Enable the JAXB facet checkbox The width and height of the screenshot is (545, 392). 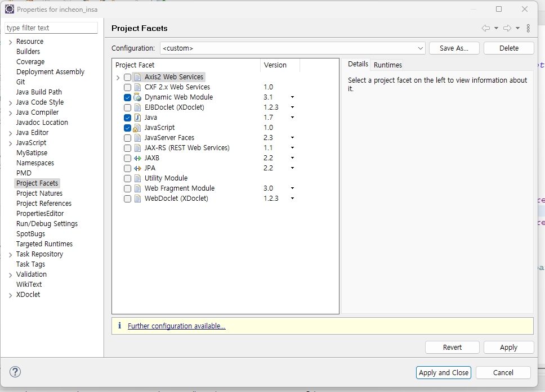pos(128,159)
